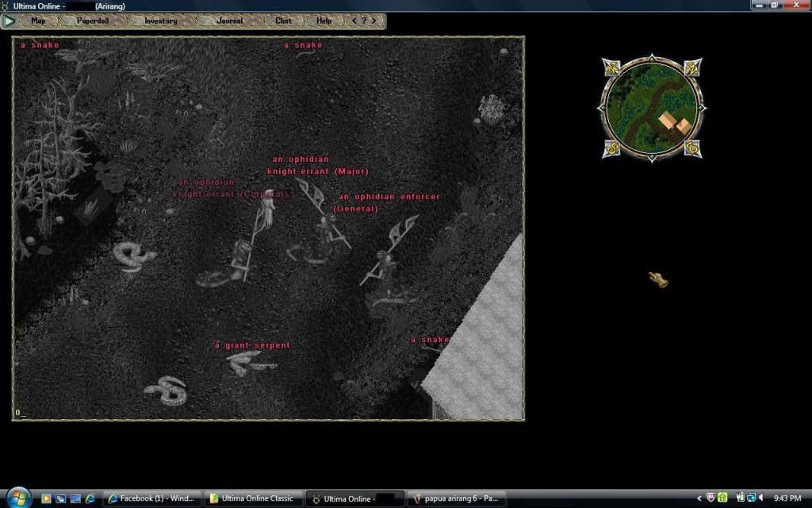This screenshot has height=508, width=812.
Task: Click the green tray icon beside the shield
Action: (722, 498)
